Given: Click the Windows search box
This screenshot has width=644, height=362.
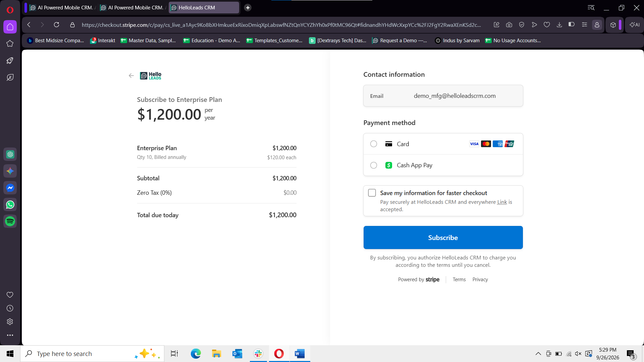Looking at the screenshot, I should 92,354.
